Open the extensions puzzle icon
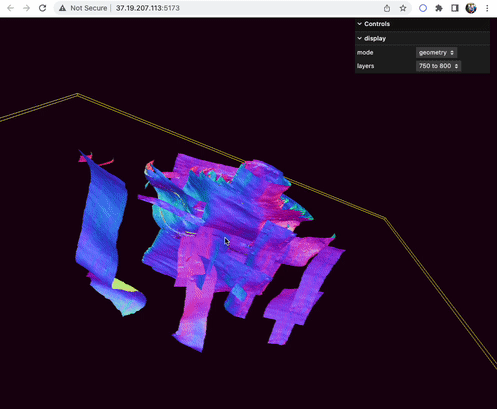This screenshot has height=409, width=497. (439, 8)
